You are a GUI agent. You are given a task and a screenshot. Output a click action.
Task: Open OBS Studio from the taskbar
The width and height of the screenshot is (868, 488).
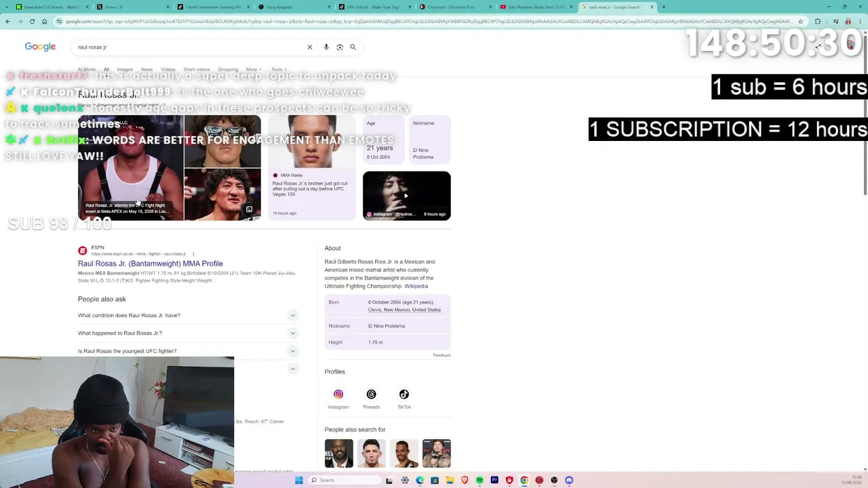tap(554, 481)
